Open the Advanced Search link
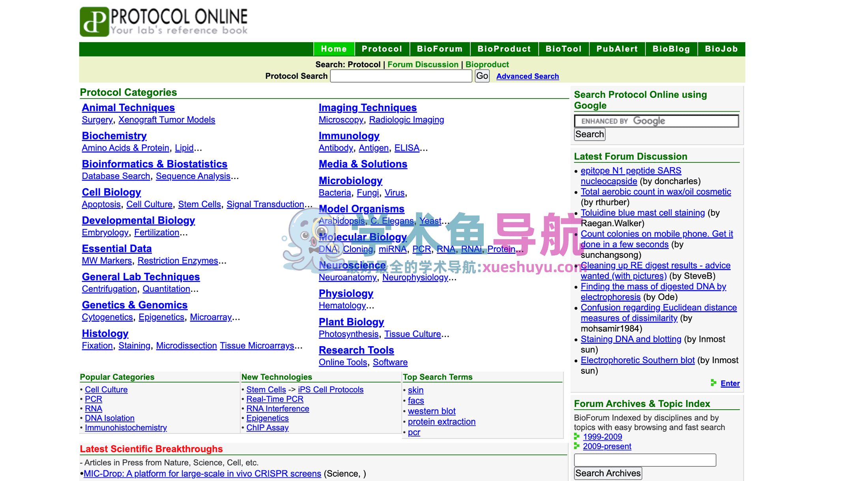Screen dimensions: 868x481 click(x=527, y=76)
